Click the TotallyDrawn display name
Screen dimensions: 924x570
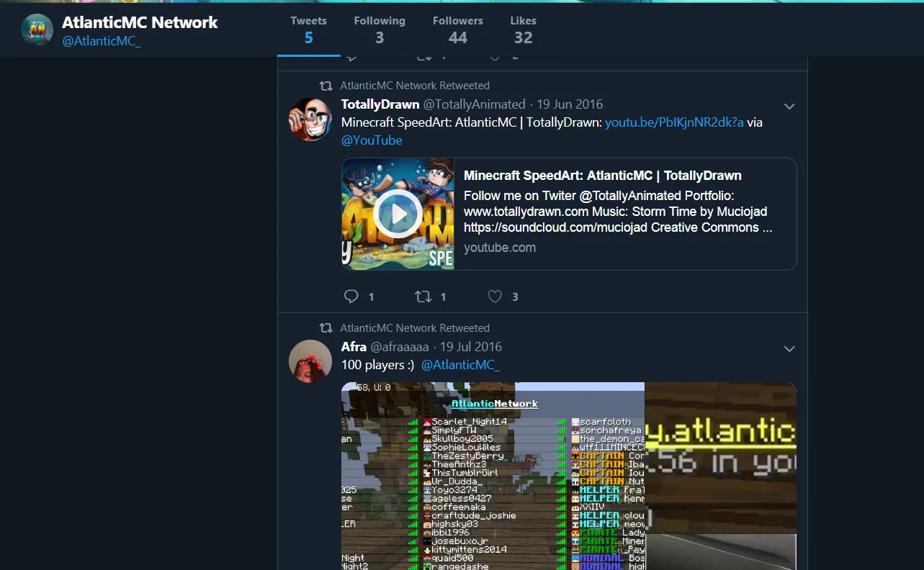(380, 104)
